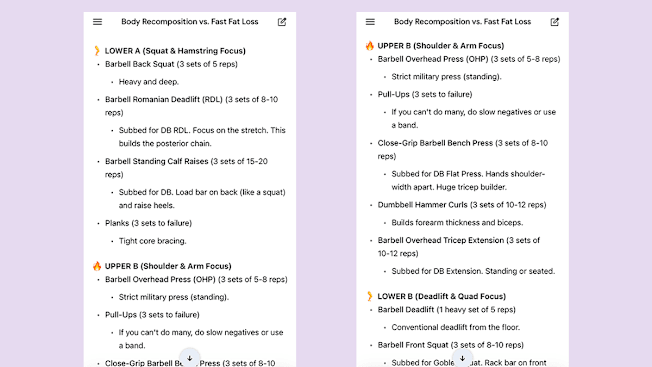Click the 'Subbed for DB. Load bar on back' note

[202, 199]
